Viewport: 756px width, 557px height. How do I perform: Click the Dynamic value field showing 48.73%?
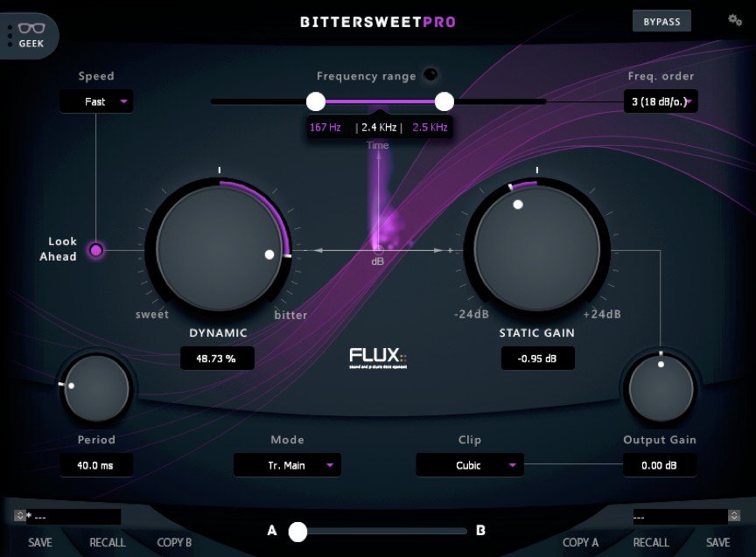[x=217, y=358]
